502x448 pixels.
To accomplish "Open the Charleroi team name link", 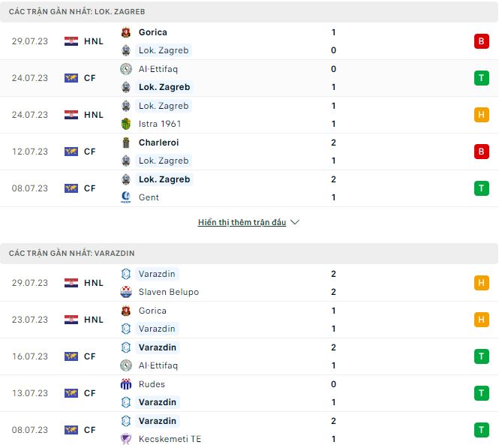I will point(158,143).
